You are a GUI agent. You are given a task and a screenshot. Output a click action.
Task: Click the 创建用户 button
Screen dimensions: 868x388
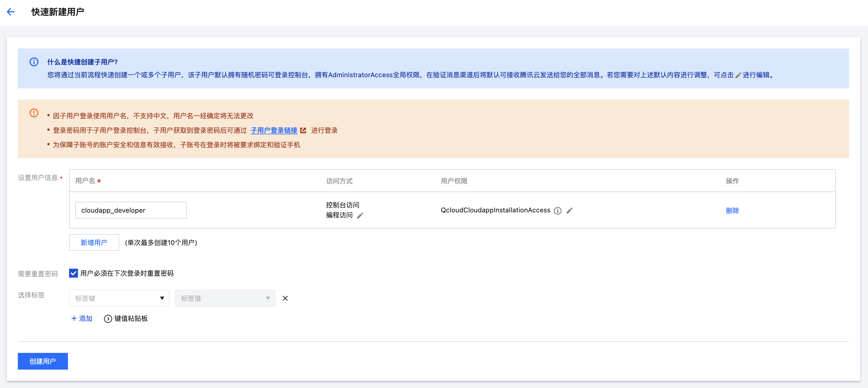[43, 361]
